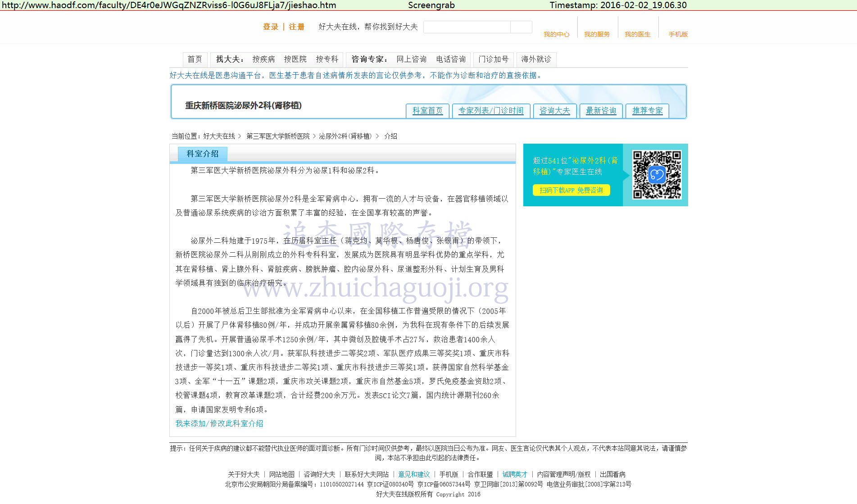This screenshot has width=857, height=504.
Task: Open the 意见和建议 footer link
Action: 414,475
